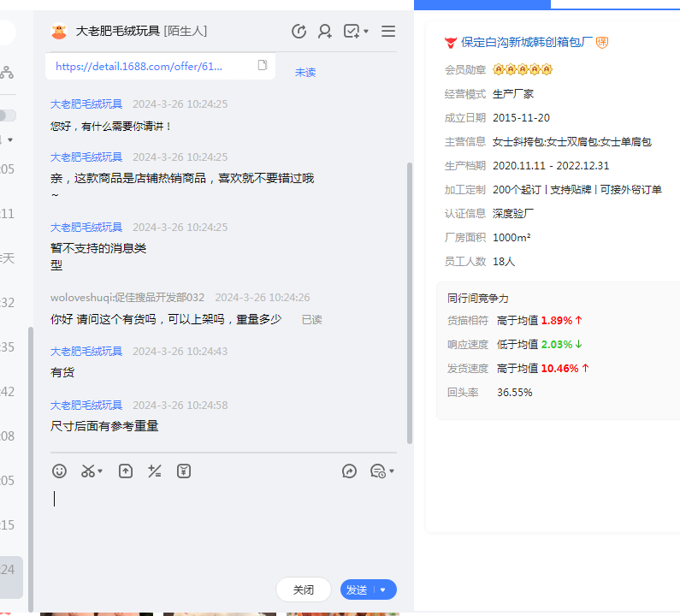Click sender name 大老肥毛绒玩具 at 10:24:58

tap(86, 406)
